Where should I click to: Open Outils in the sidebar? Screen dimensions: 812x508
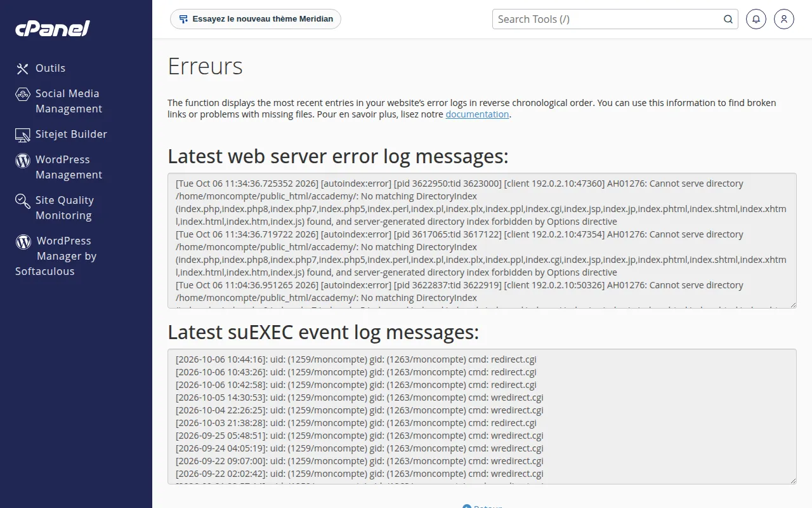[50, 69]
